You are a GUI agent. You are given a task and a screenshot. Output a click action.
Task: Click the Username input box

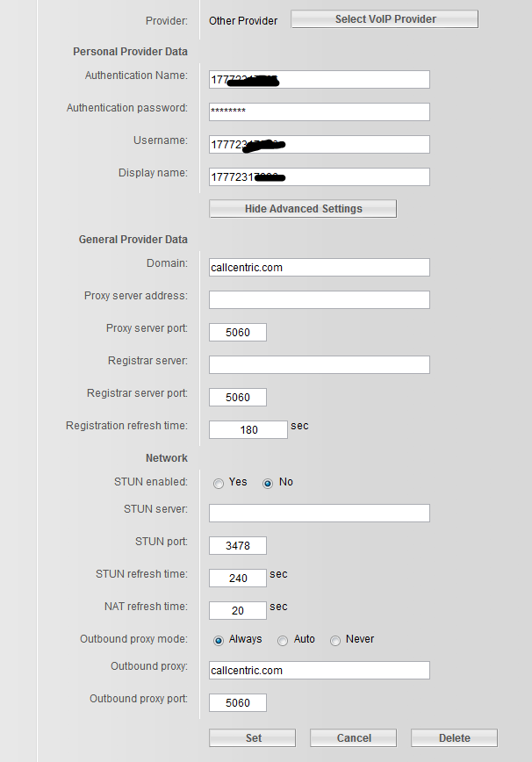[x=318, y=144]
